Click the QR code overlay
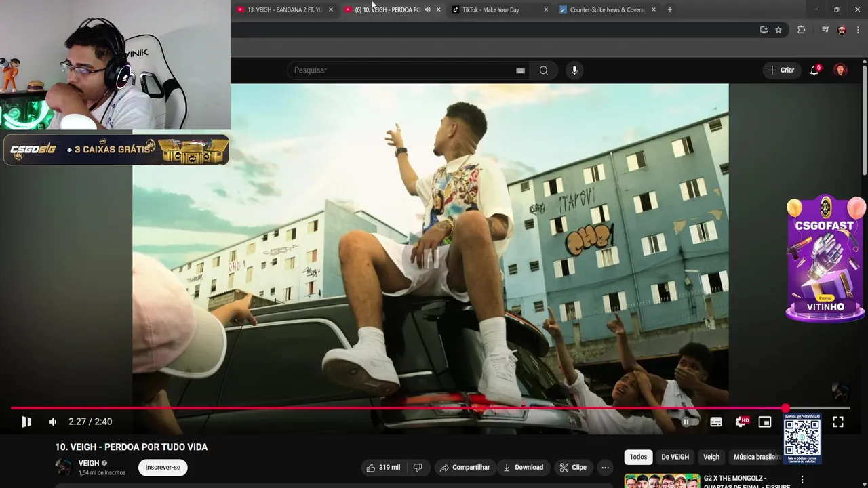 [x=802, y=437]
